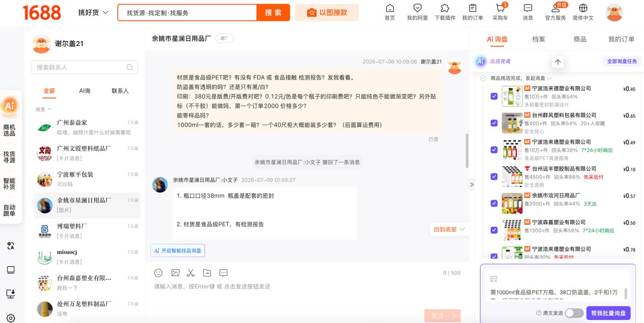Select 全部 contacts tab
This screenshot has width=644, height=323.
pyautogui.click(x=49, y=91)
